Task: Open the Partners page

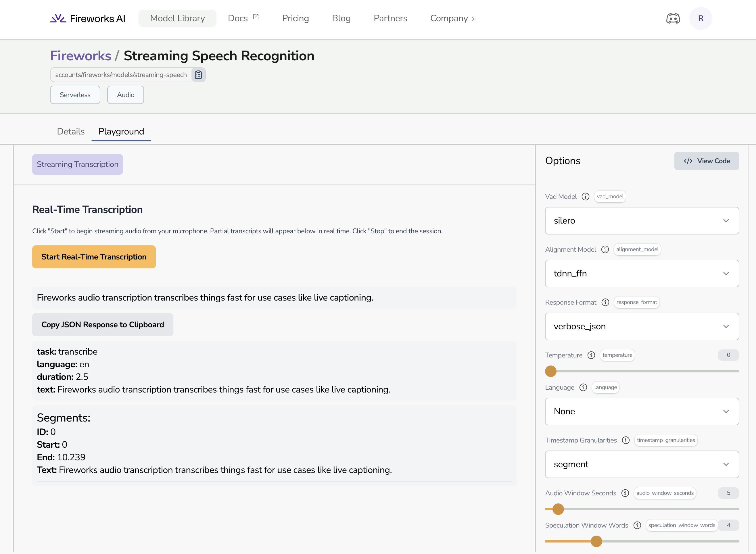Action: click(x=390, y=18)
